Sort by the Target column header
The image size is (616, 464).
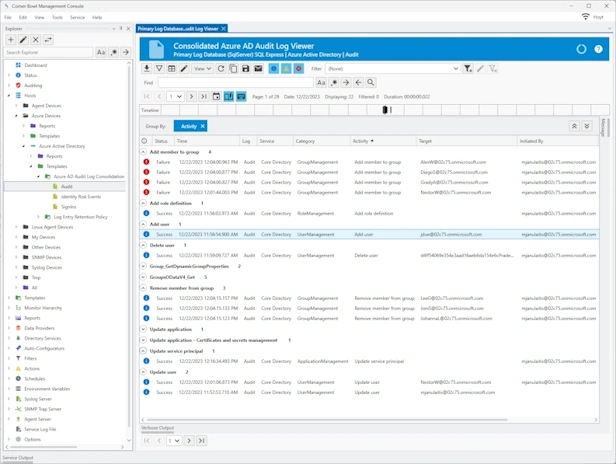coord(467,141)
